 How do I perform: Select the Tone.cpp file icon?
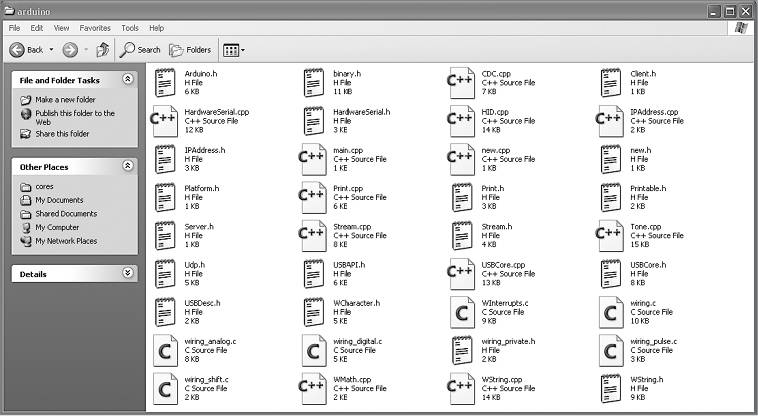[x=611, y=236]
